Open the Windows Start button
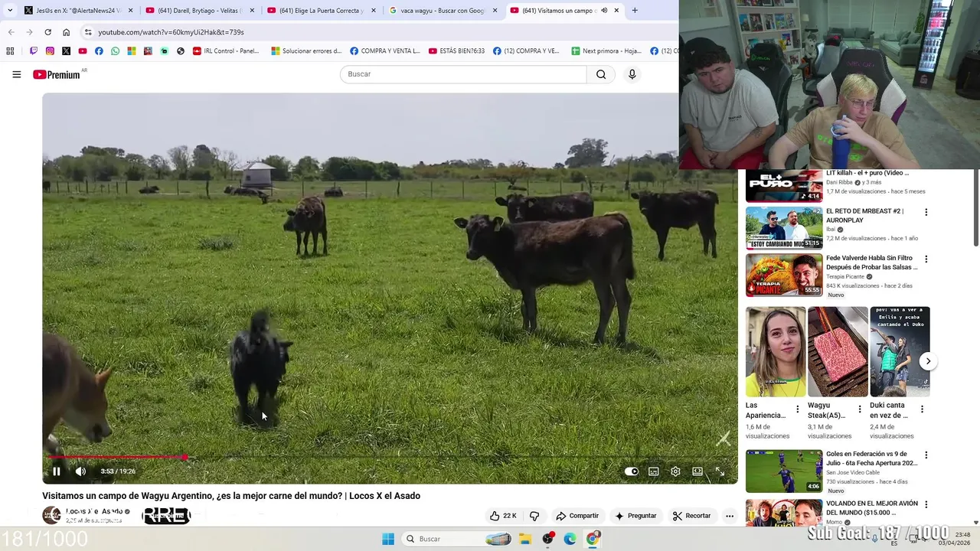This screenshot has height=551, width=980. [388, 539]
